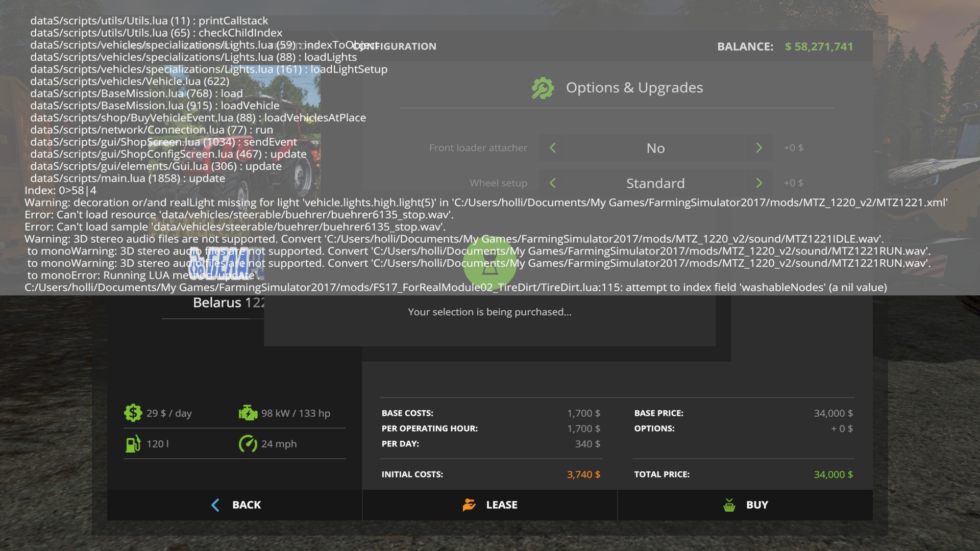
Task: Click the 'Belarus 12' vehicle name
Action: click(x=229, y=303)
